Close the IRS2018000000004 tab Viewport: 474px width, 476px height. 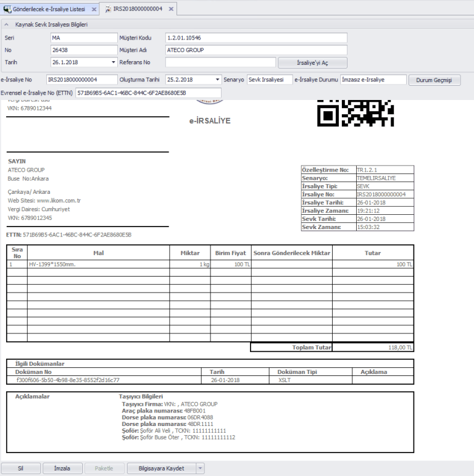[x=171, y=10]
